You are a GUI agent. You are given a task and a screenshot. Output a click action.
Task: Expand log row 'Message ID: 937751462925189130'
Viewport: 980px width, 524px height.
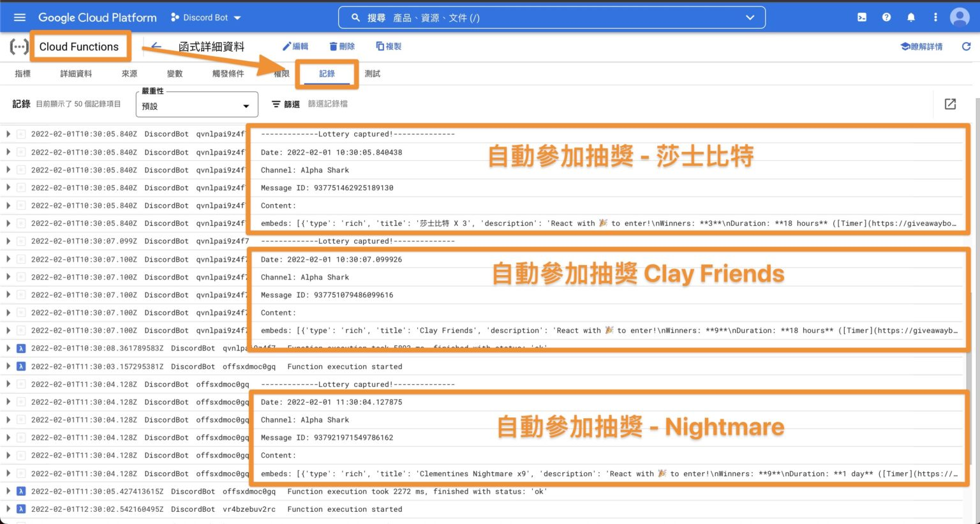coord(8,188)
